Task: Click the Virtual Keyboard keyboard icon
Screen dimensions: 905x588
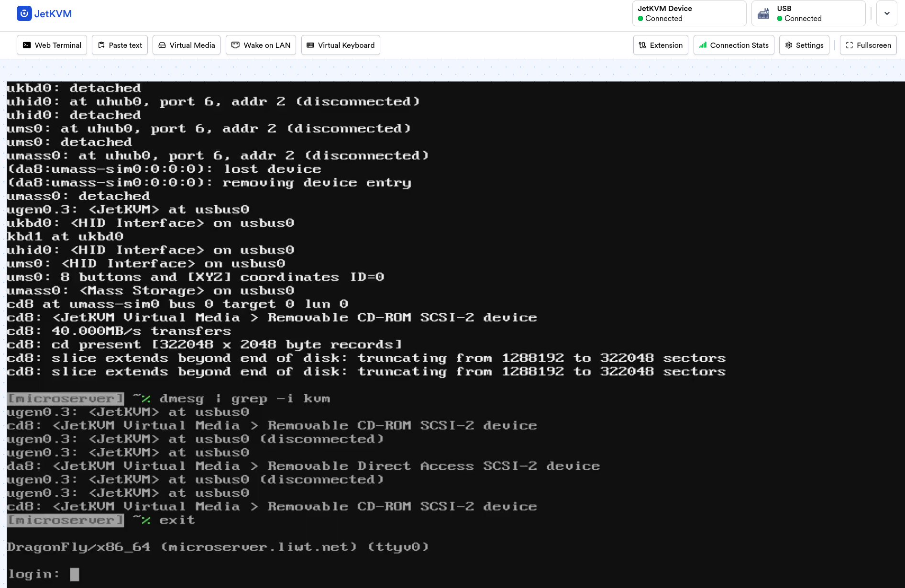Action: (x=310, y=45)
